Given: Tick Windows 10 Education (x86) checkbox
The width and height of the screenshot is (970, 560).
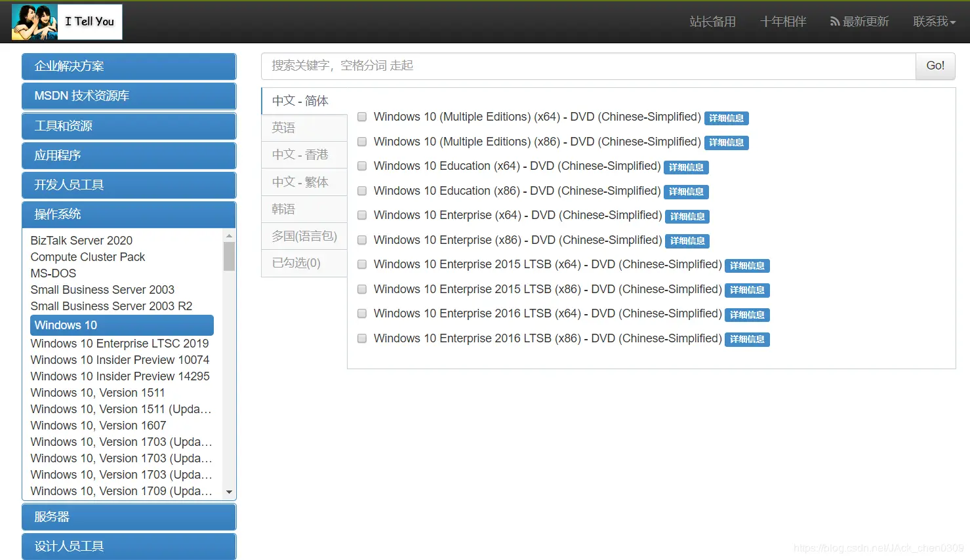Looking at the screenshot, I should [362, 191].
